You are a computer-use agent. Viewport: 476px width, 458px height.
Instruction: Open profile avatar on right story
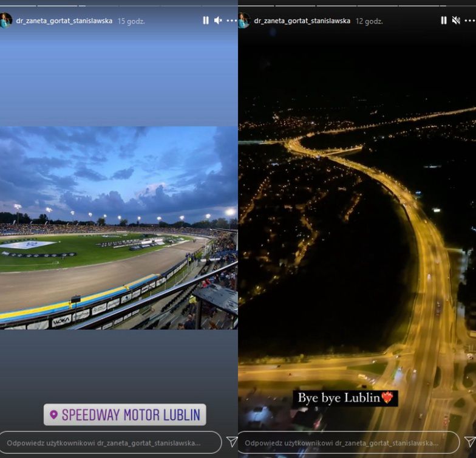[x=244, y=21]
